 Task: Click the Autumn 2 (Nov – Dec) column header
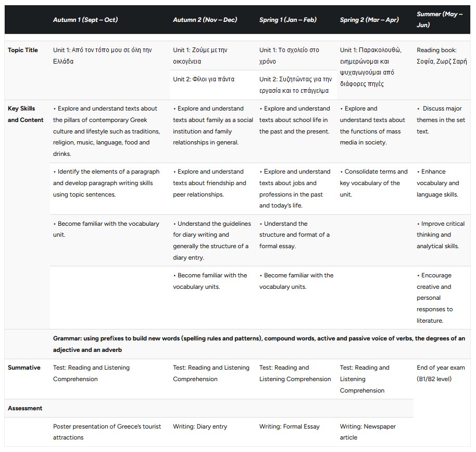[x=205, y=20]
